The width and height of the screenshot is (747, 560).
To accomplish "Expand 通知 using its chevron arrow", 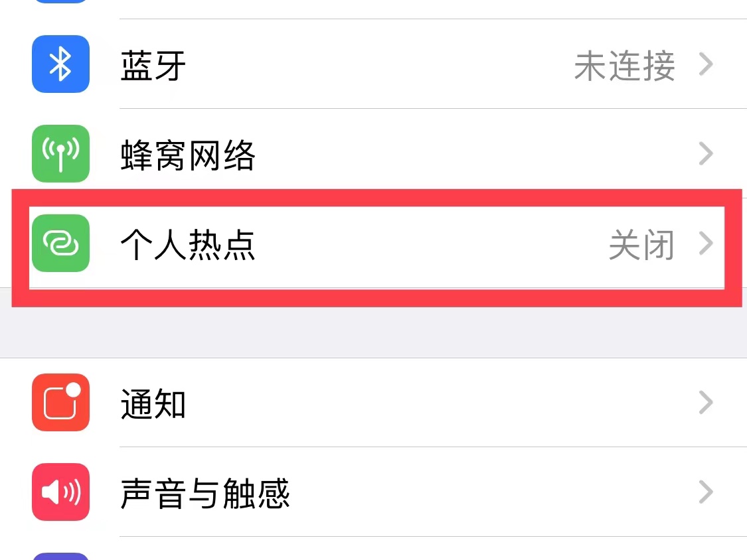I will 706,402.
